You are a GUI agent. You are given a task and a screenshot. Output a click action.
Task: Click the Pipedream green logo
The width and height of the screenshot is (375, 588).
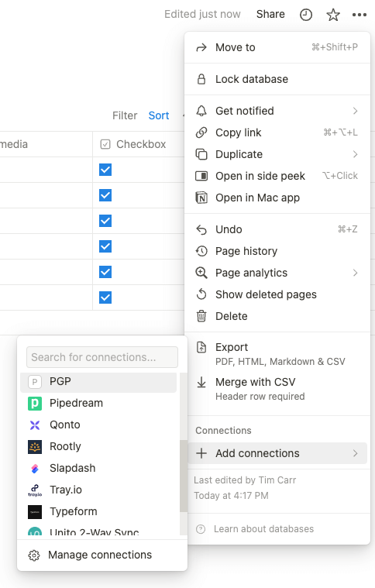(x=35, y=403)
